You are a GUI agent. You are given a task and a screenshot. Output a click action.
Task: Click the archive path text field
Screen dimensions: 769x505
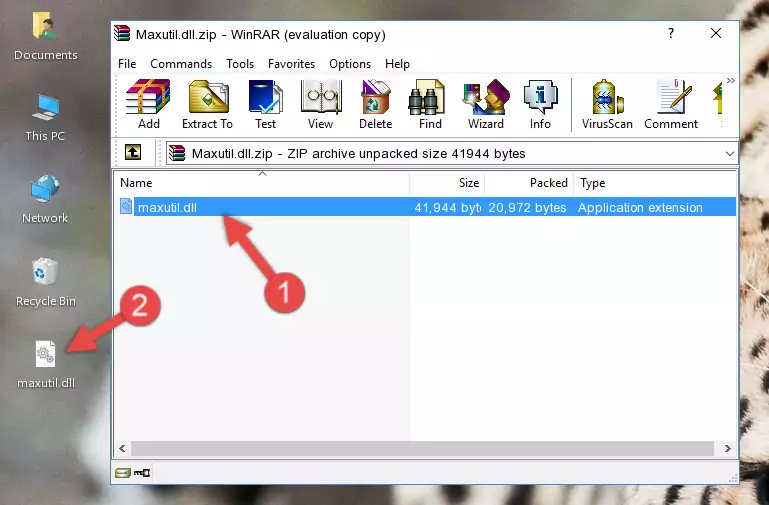point(452,153)
